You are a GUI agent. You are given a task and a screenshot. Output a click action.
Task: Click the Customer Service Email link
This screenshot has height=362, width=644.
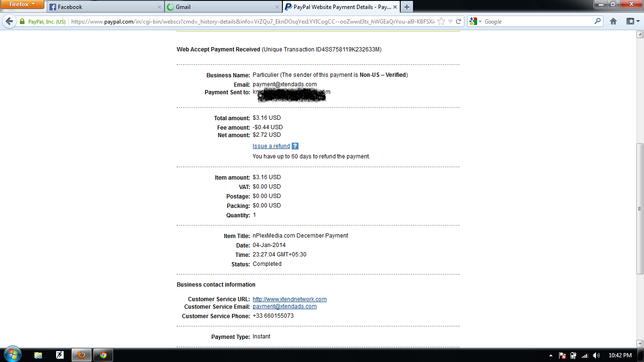[285, 306]
